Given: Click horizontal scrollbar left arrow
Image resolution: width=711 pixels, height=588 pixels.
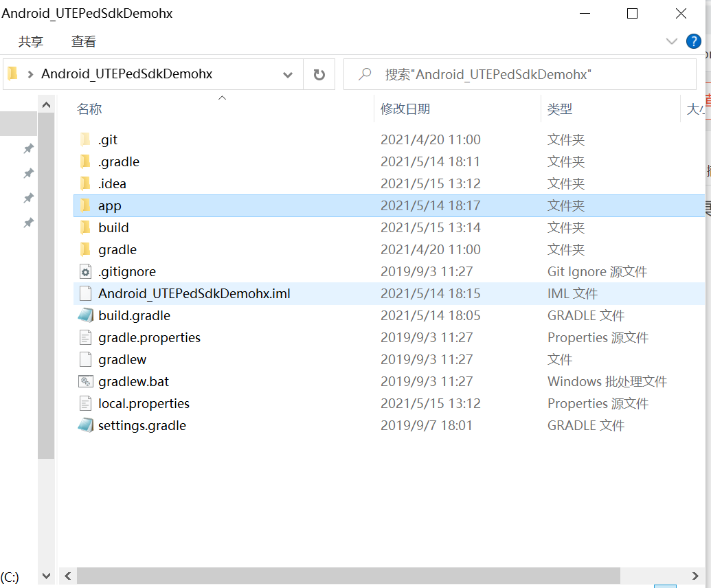Looking at the screenshot, I should (67, 576).
